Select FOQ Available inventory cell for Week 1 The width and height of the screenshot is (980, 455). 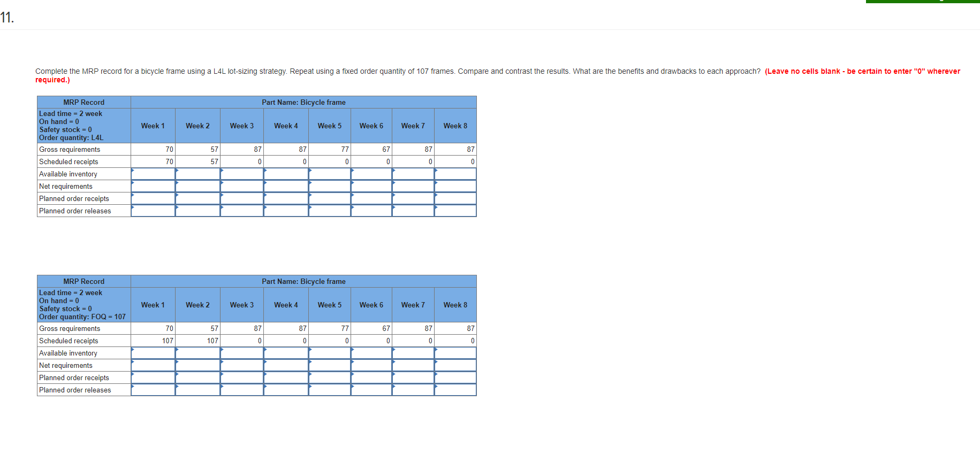(x=153, y=353)
